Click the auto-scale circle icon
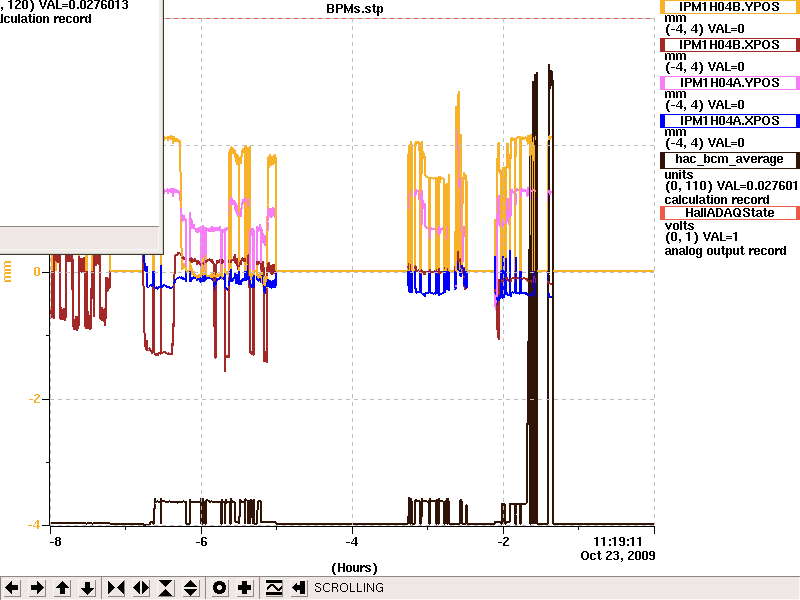This screenshot has height=600, width=800. 219,588
